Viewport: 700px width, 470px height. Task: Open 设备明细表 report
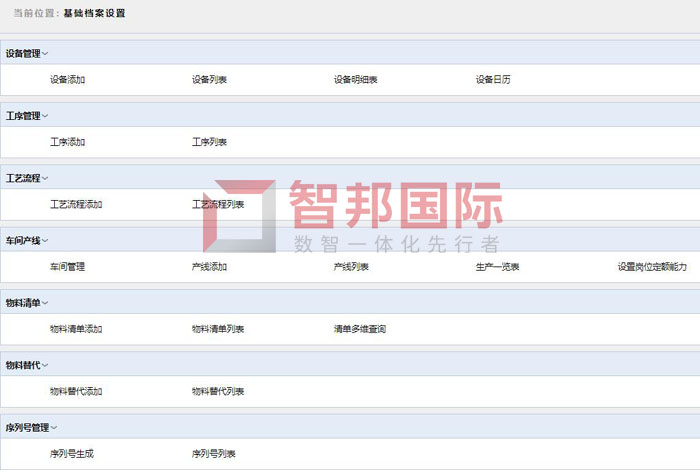pyautogui.click(x=355, y=80)
